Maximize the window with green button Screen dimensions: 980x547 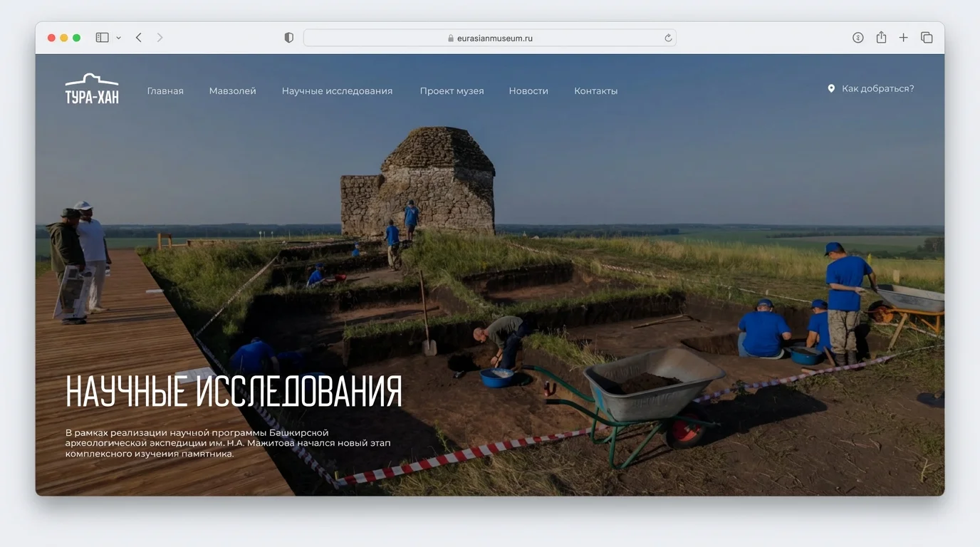(77, 38)
